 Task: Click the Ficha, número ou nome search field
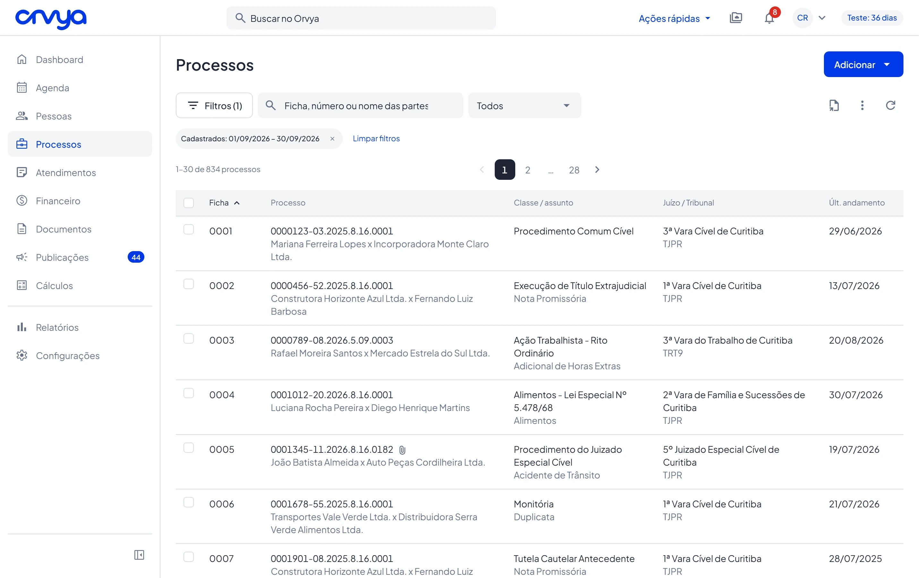point(360,106)
